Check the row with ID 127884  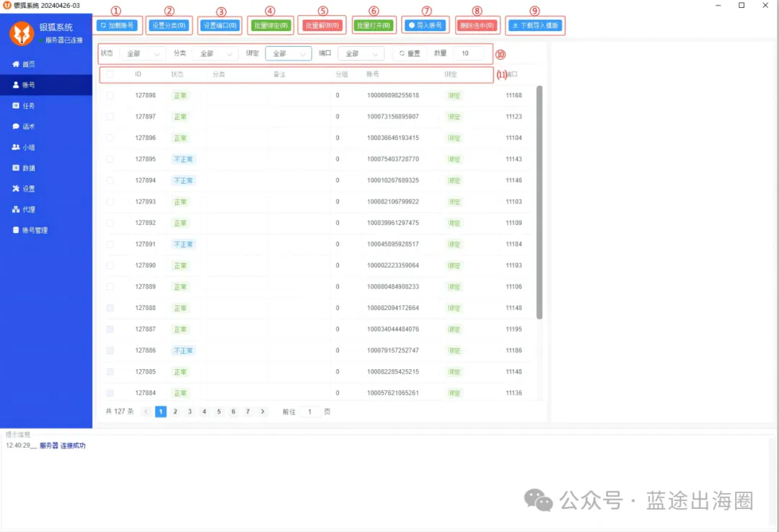110,393
